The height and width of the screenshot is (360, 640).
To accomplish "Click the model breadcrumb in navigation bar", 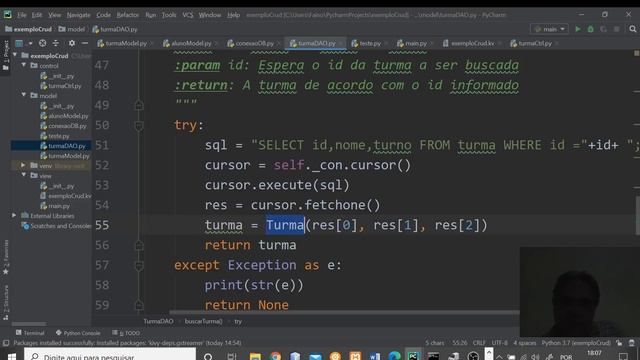I will pos(72,29).
